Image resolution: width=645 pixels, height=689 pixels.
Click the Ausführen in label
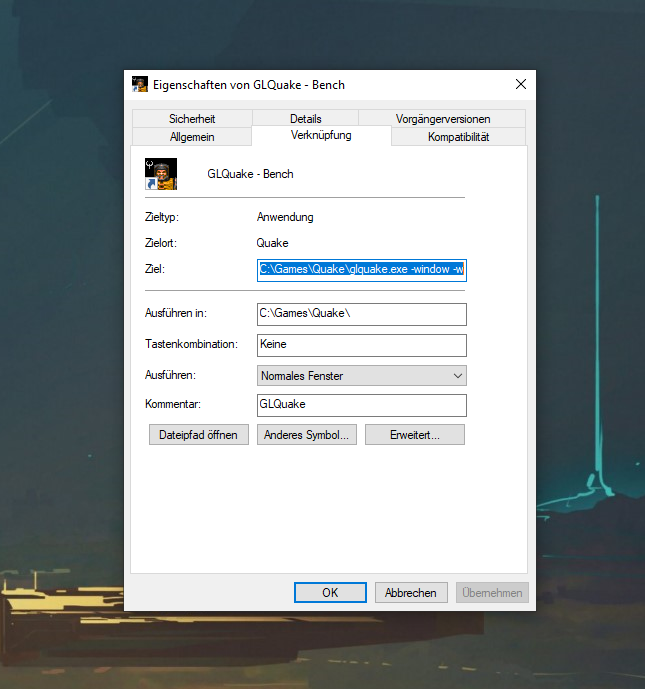click(176, 313)
